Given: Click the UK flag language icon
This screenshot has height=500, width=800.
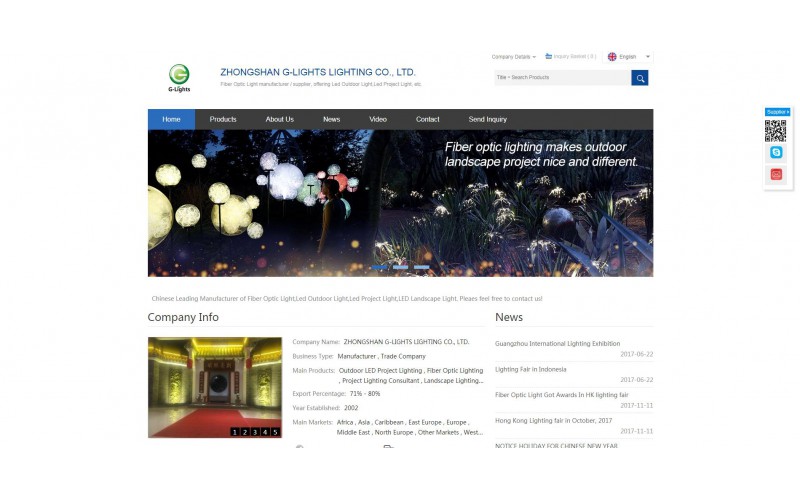Looking at the screenshot, I should click(x=612, y=57).
